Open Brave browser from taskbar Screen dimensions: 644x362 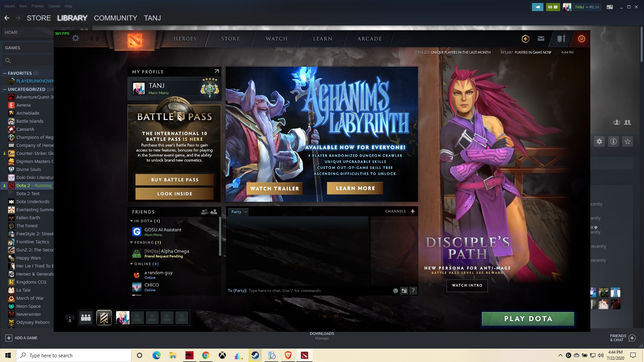click(288, 355)
